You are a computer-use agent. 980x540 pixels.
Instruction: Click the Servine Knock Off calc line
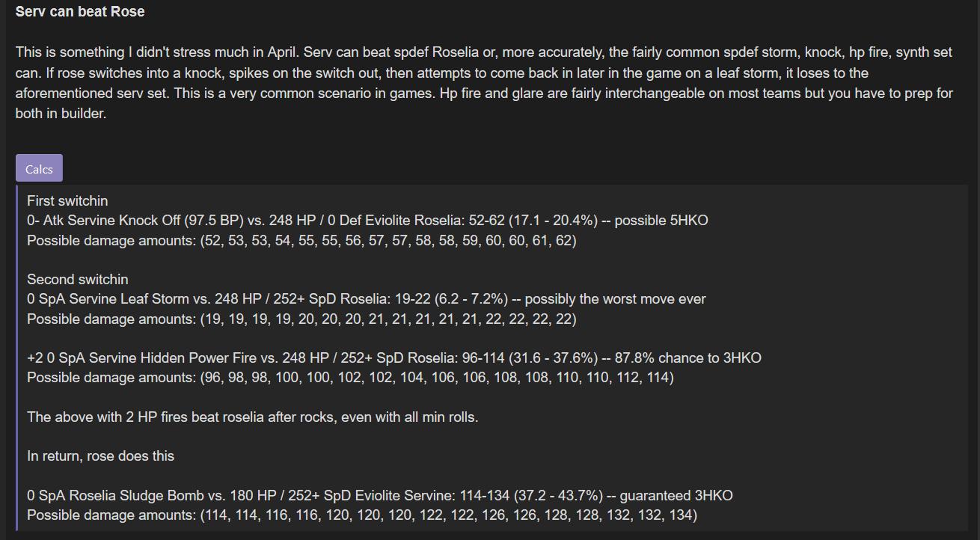[x=367, y=221]
